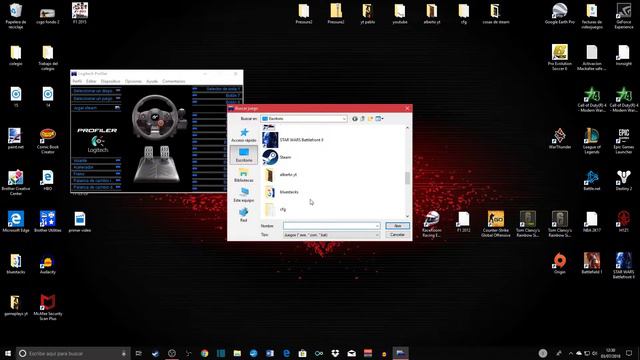Click the taskbar search box
This screenshot has height=360, width=640.
73,353
